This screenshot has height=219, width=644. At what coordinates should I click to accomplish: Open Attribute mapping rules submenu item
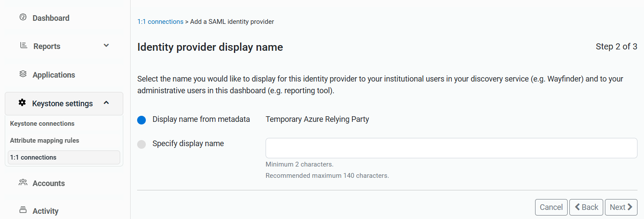click(x=44, y=141)
